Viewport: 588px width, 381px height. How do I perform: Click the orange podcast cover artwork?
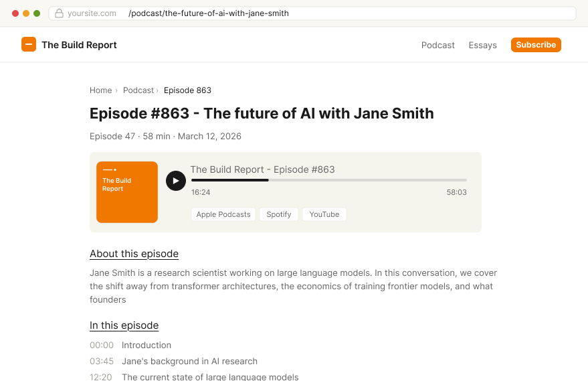127,192
